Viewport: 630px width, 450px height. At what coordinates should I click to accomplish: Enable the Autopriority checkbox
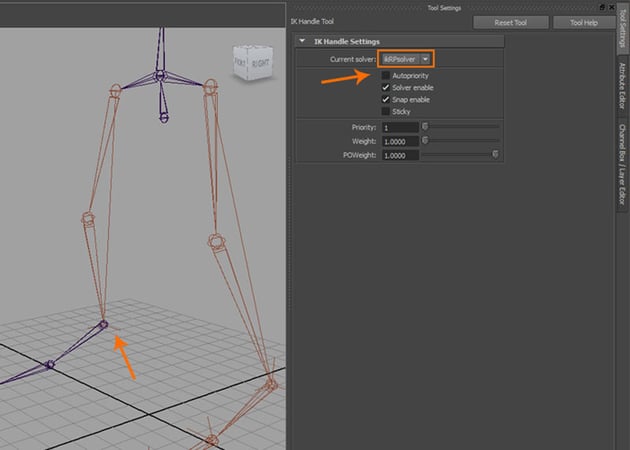tap(386, 76)
